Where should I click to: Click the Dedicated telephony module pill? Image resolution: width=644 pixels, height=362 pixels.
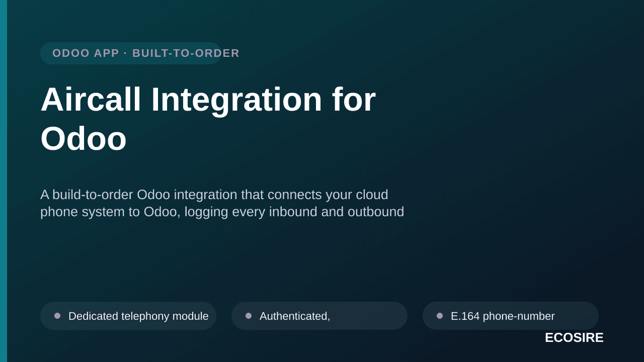pyautogui.click(x=128, y=316)
